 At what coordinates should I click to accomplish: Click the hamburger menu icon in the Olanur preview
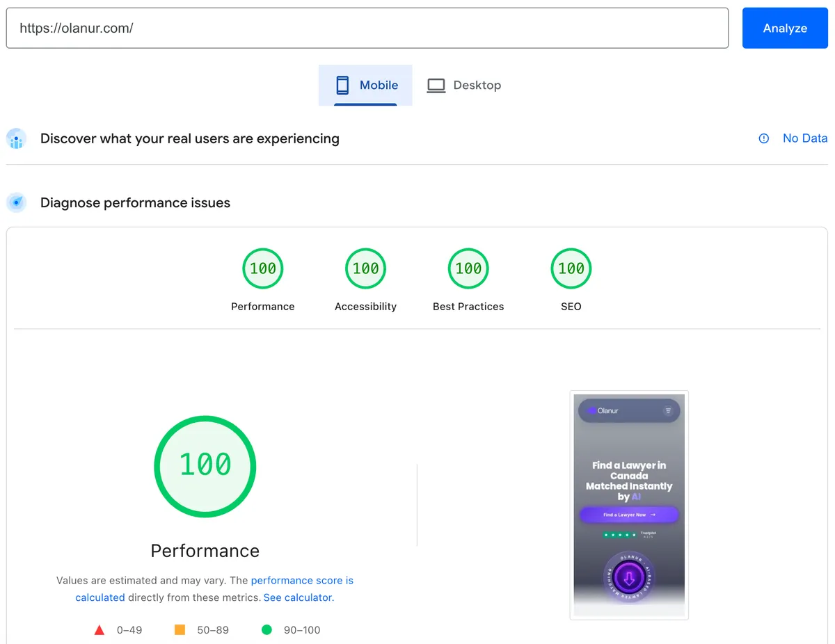[668, 411]
